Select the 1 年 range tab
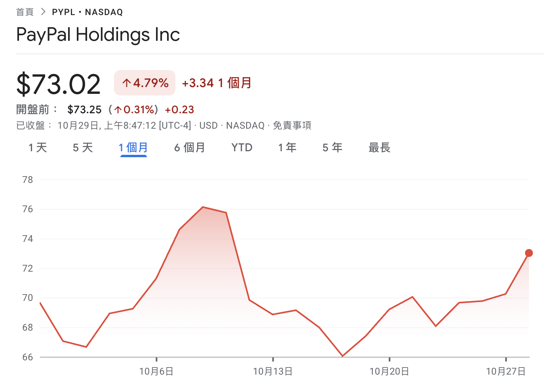Image resolution: width=544 pixels, height=392 pixels. (287, 148)
